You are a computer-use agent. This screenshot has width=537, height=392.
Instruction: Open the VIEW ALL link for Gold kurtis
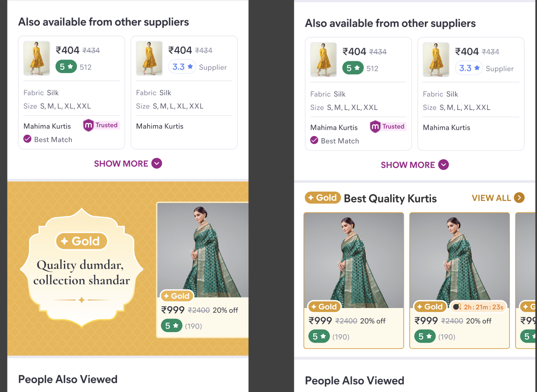click(x=491, y=198)
